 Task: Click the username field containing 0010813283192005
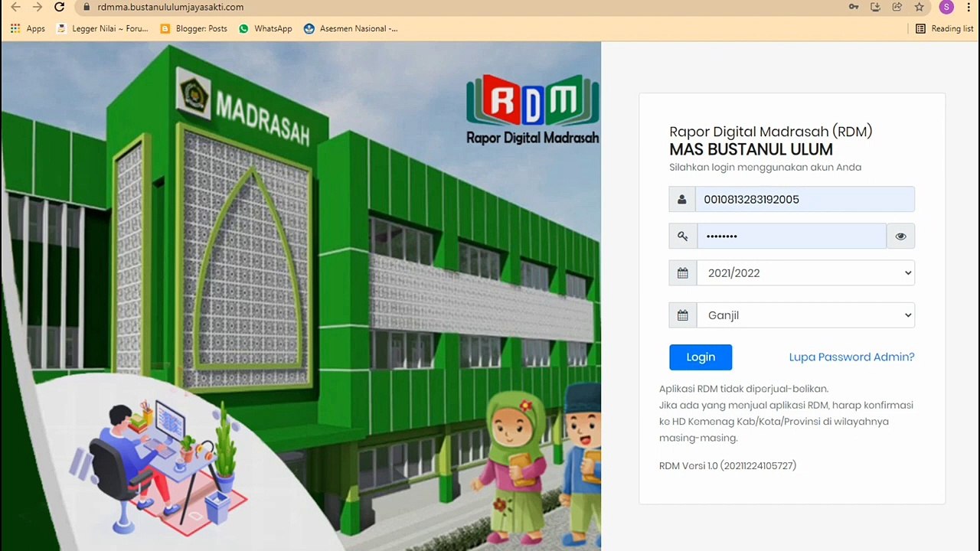805,199
